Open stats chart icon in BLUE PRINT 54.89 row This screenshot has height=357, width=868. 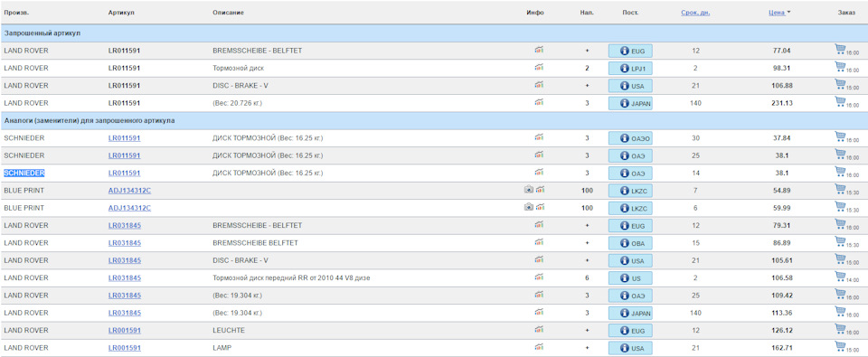click(540, 190)
